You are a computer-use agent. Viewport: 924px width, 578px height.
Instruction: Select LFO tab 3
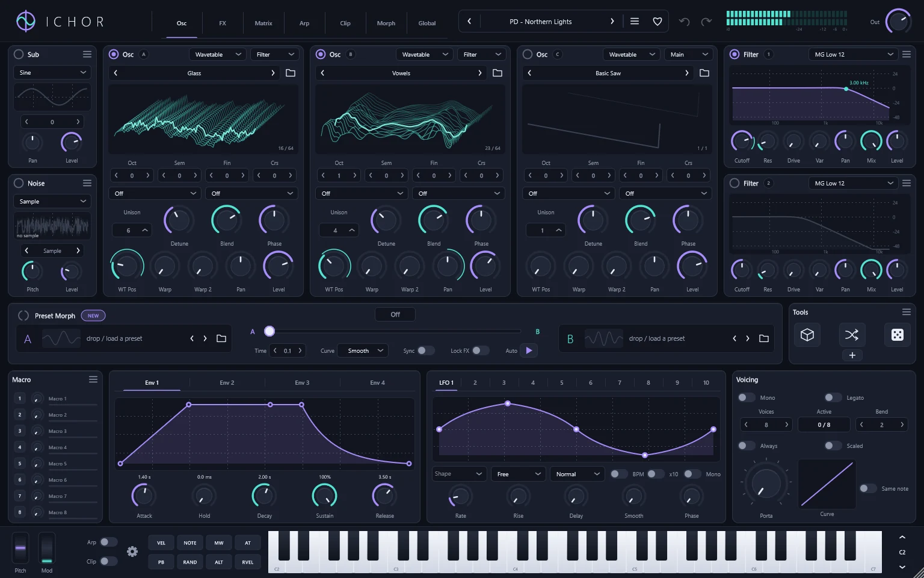504,382
